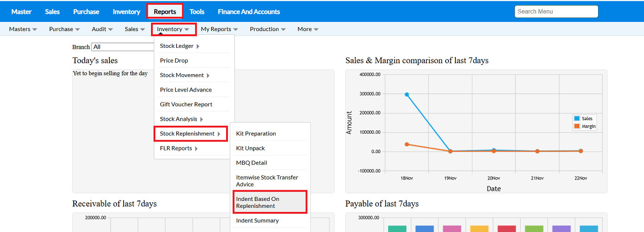The width and height of the screenshot is (644, 232).
Task: Open the Gift Voucher Report
Action: click(186, 104)
